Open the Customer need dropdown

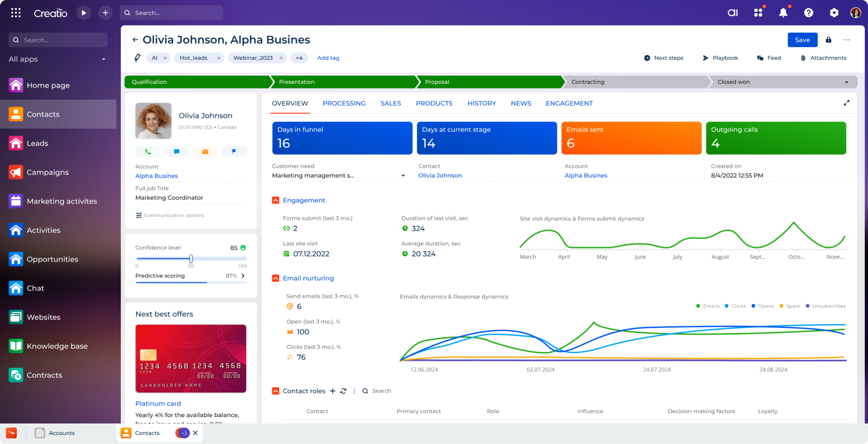point(403,175)
